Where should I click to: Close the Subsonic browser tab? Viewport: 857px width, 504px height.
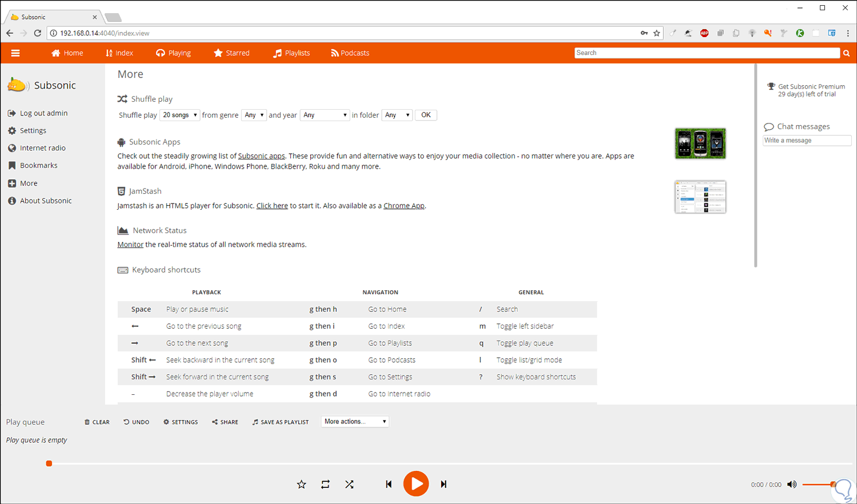(x=95, y=17)
